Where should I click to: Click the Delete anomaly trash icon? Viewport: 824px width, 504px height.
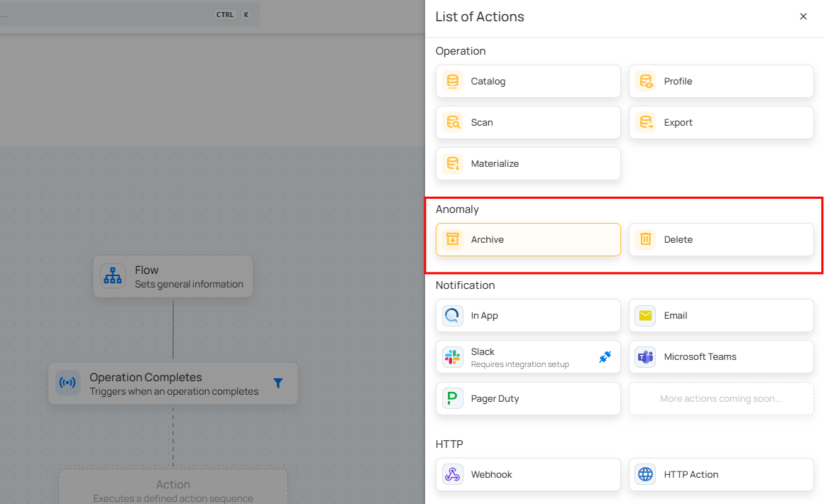pos(645,240)
